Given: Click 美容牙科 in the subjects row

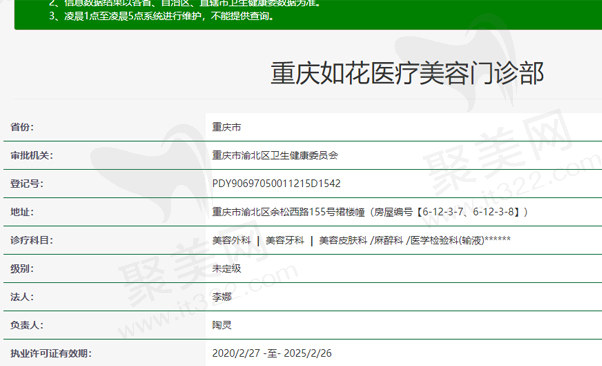Looking at the screenshot, I should 284,240.
